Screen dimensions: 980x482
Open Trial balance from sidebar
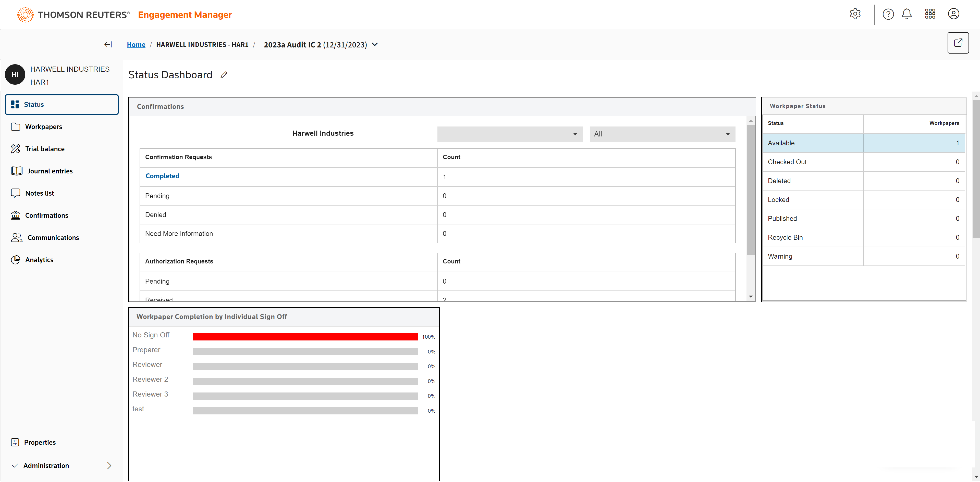click(44, 149)
